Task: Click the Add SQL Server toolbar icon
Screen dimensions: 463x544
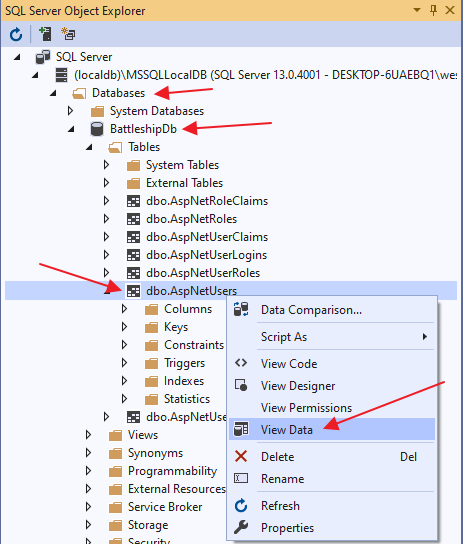Action: point(45,34)
